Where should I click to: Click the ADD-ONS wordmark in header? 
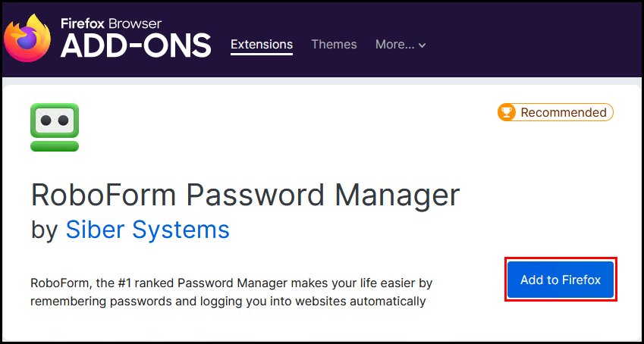136,46
